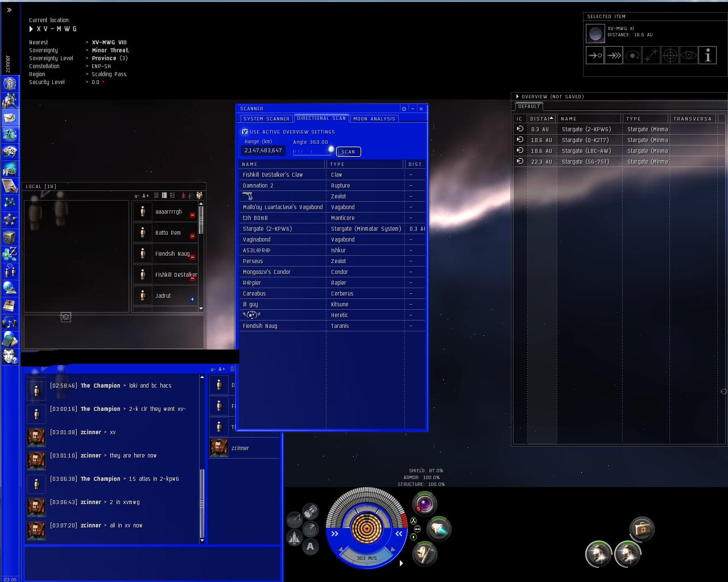The width and height of the screenshot is (728, 582).
Task: Expand the Neocom sidebar with double chevron
Action: point(9,10)
